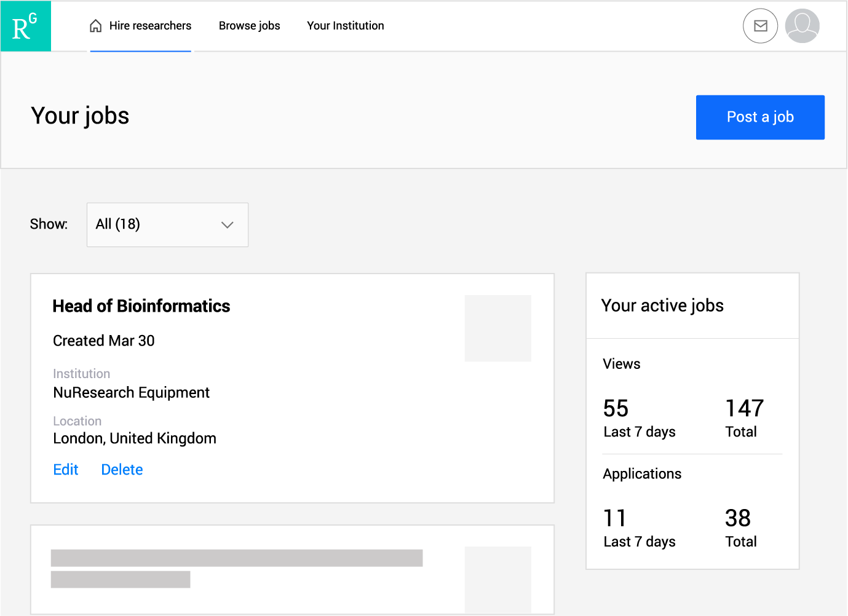Click the chevron on the Show dropdown

pos(227,225)
